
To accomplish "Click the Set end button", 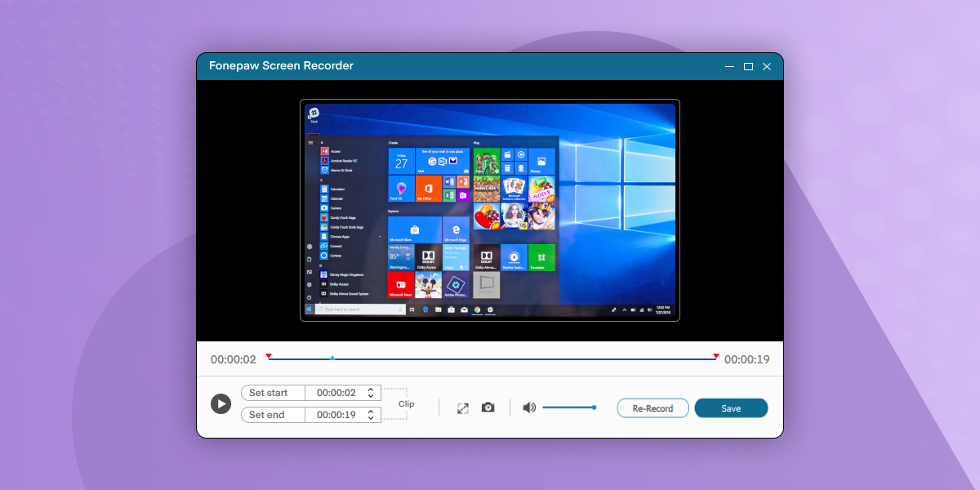I will pyautogui.click(x=273, y=415).
